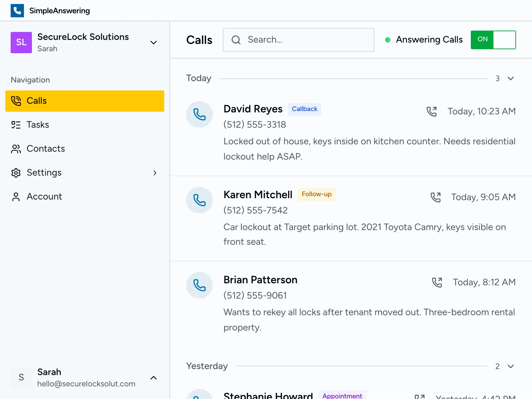Collapse the Yesterday calls section
This screenshot has width=532, height=399.
[510, 366]
